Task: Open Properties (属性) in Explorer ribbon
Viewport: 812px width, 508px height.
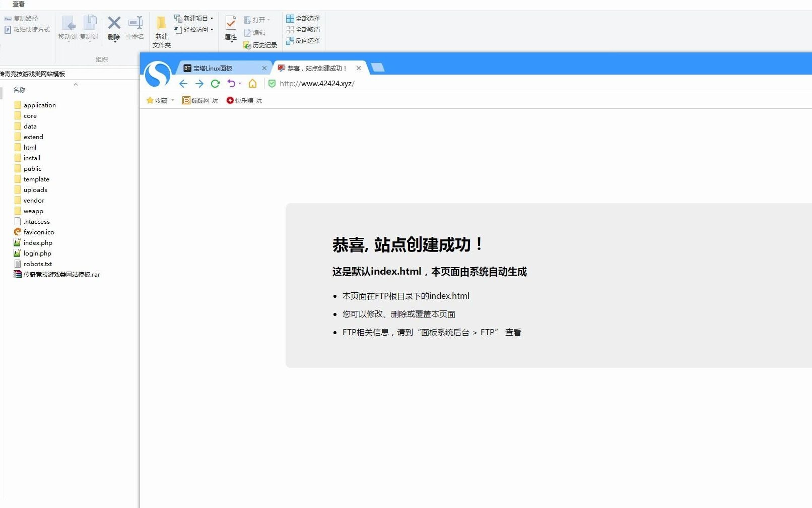Action: pos(231,29)
